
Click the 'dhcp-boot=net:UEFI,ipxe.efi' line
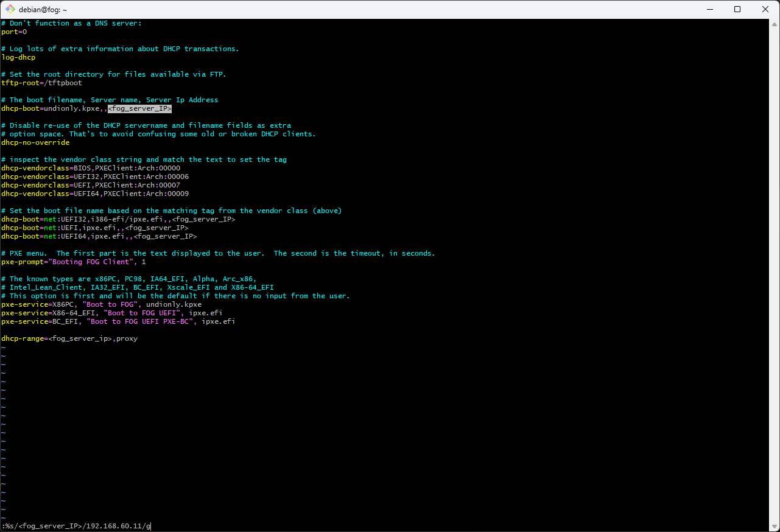point(95,228)
